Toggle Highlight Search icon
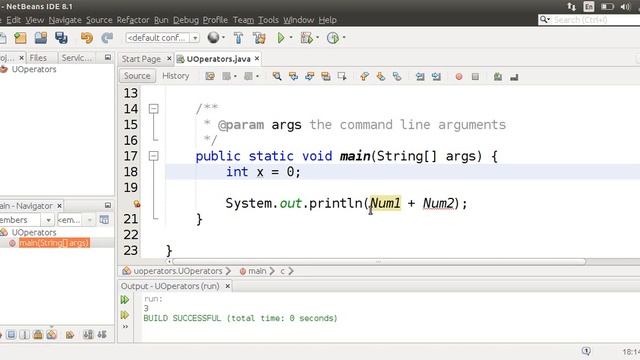 pyautogui.click(x=326, y=76)
